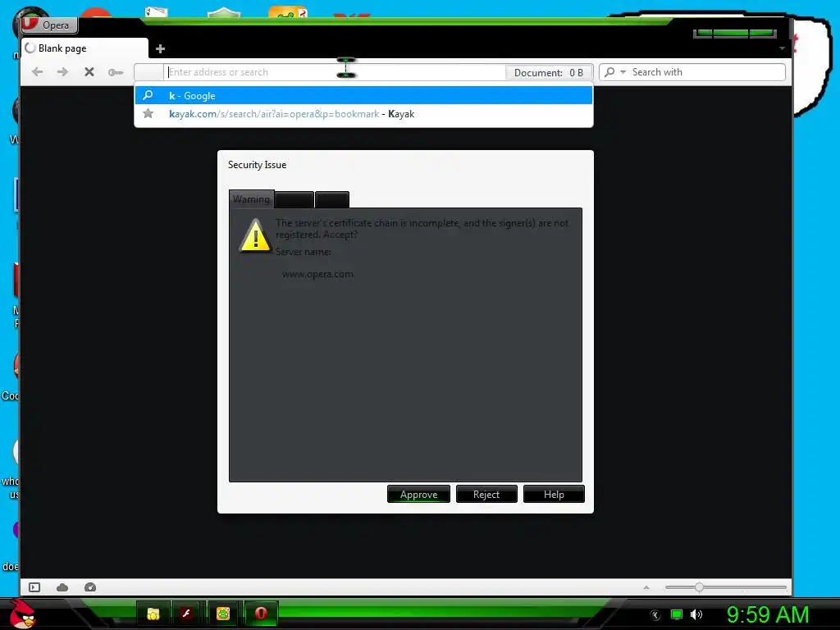Focus the Enter address or search field
840x630 pixels.
pos(335,72)
